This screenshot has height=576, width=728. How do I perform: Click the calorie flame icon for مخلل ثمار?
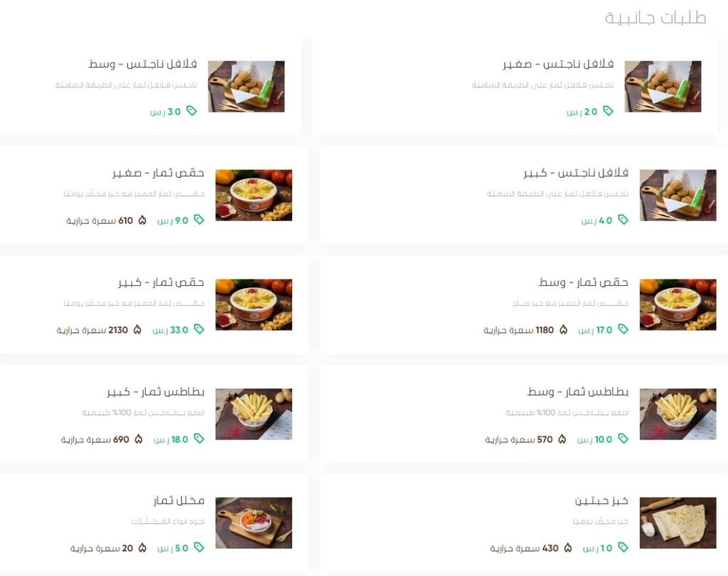pos(142,548)
